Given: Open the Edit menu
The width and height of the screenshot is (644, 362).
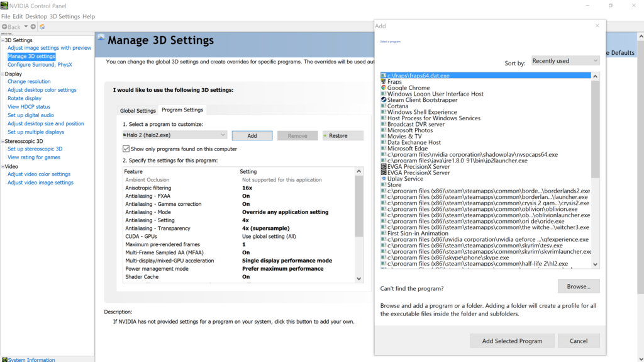Looking at the screenshot, I should pos(18,16).
